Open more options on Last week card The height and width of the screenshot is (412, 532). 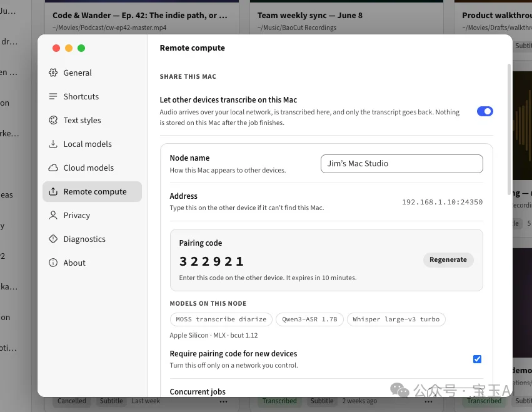[223, 401]
